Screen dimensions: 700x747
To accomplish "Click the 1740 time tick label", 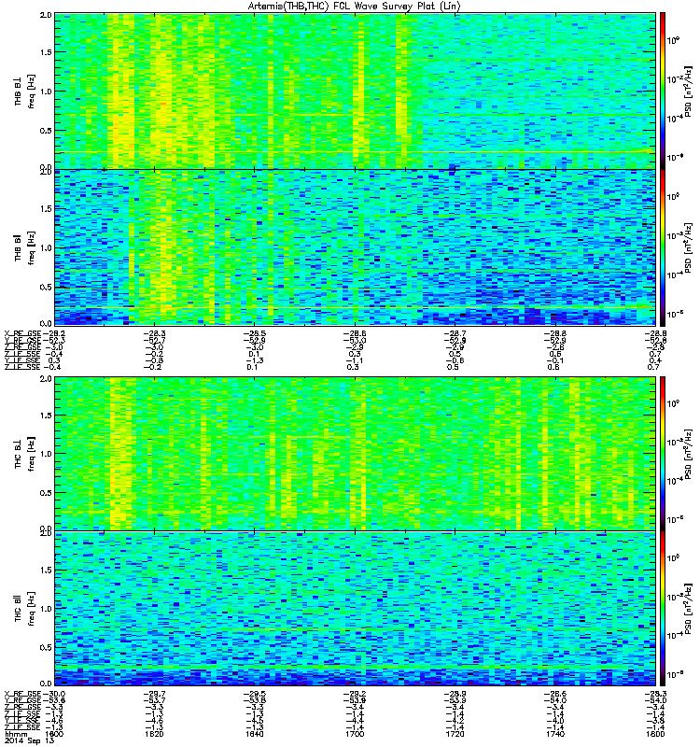I will [554, 734].
